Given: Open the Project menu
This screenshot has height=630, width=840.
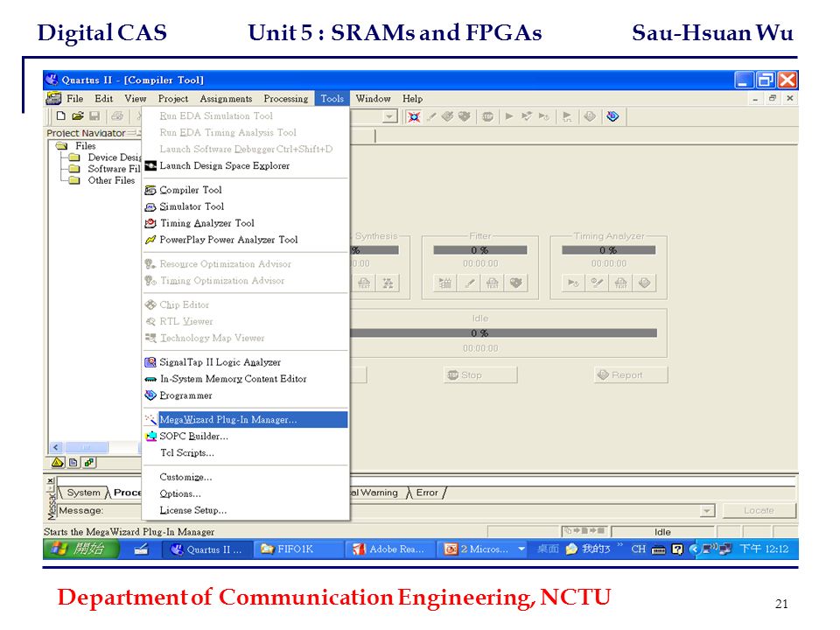Looking at the screenshot, I should pyautogui.click(x=173, y=99).
